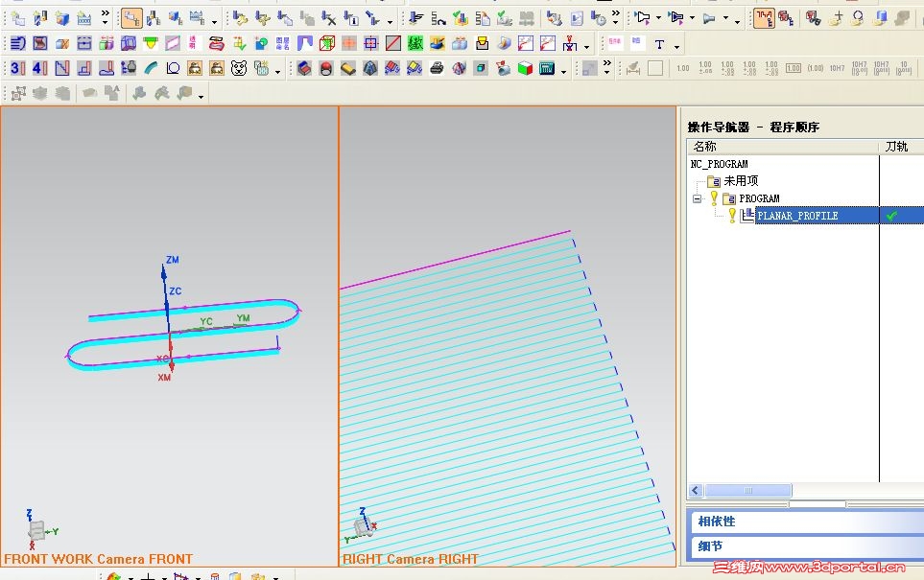Switch navigator to Geometry View
Viewport: 924px width, 580px height.
[x=175, y=19]
